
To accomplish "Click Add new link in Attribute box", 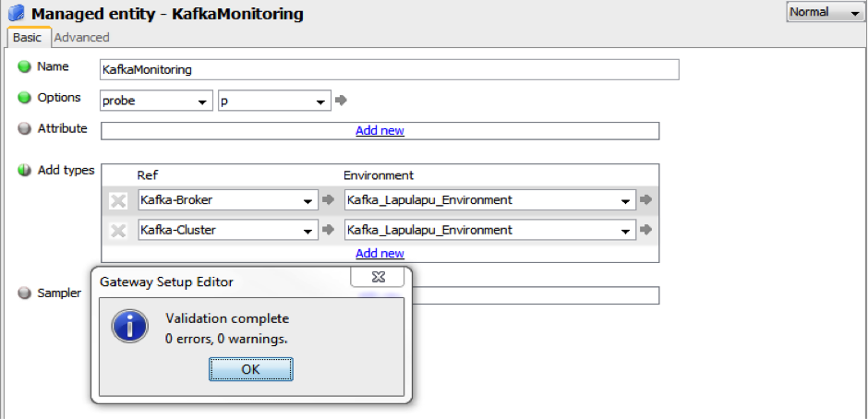I will 380,131.
